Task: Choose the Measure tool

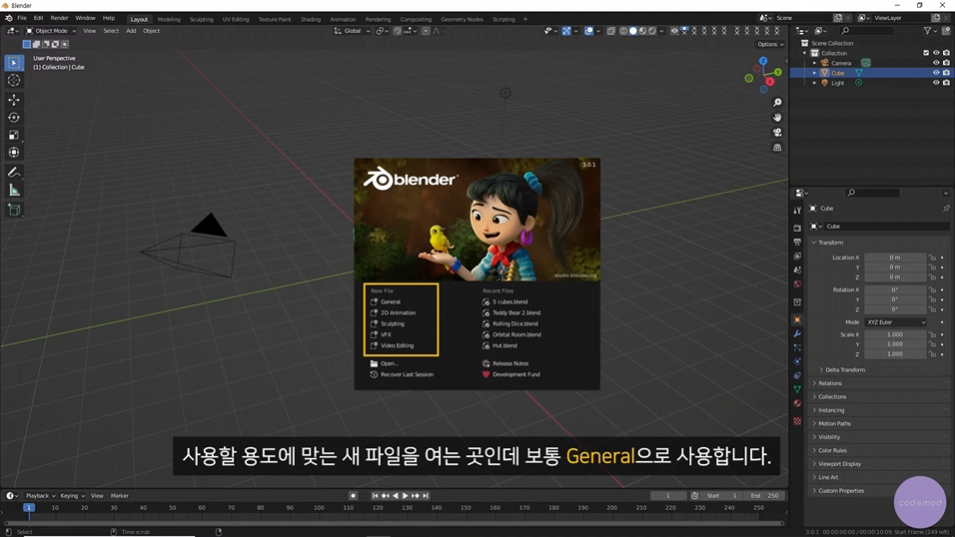Action: click(13, 191)
